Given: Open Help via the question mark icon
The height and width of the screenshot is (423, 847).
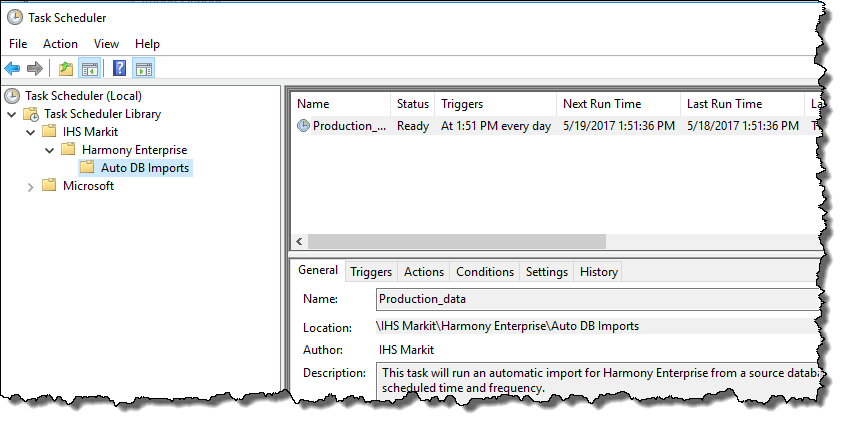Looking at the screenshot, I should point(119,69).
